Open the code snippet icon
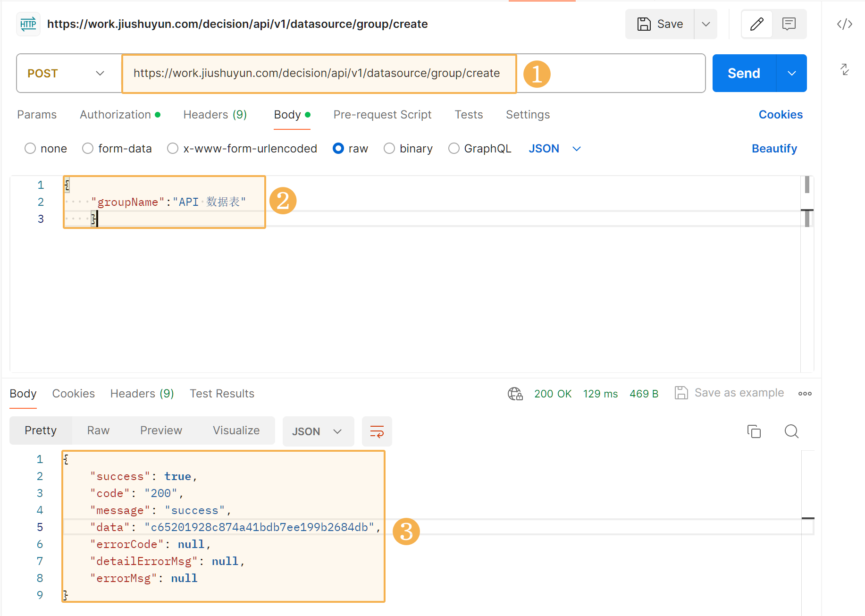Viewport: 865px width, 616px height. (x=844, y=24)
